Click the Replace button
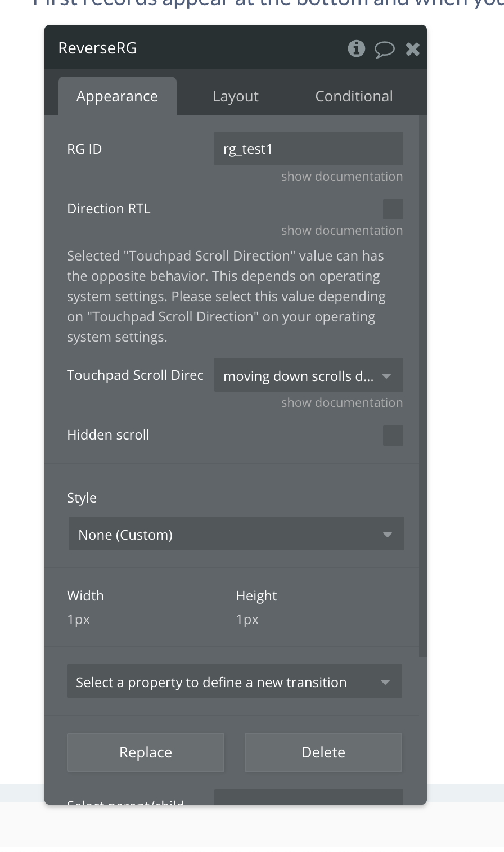 click(146, 752)
